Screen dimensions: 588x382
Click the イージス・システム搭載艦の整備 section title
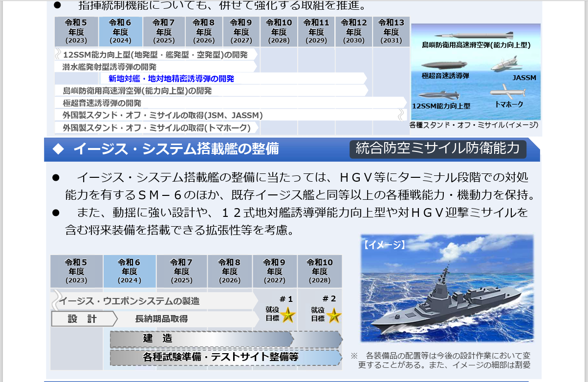[176, 149]
